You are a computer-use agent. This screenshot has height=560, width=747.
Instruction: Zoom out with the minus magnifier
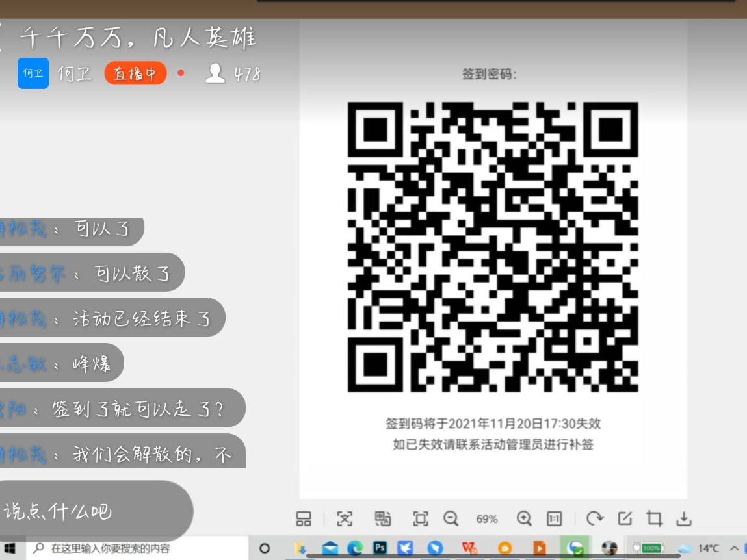451,518
